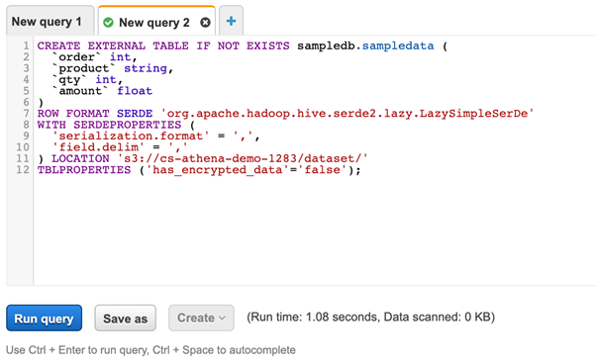Click the `qty` column name

coord(69,80)
